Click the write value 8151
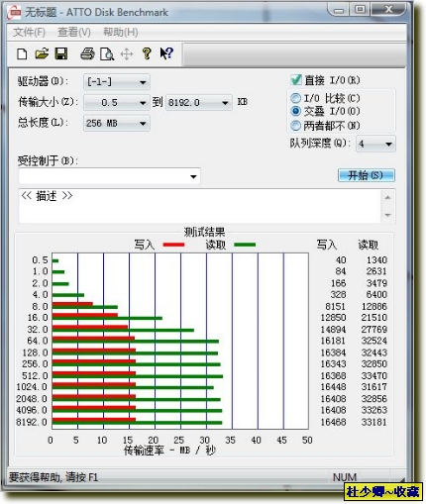426x504 pixels. click(336, 306)
